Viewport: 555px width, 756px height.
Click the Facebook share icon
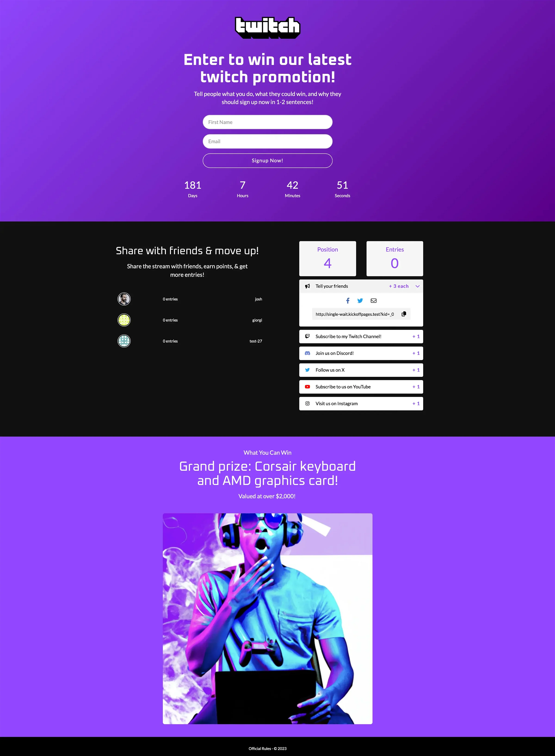coord(347,301)
